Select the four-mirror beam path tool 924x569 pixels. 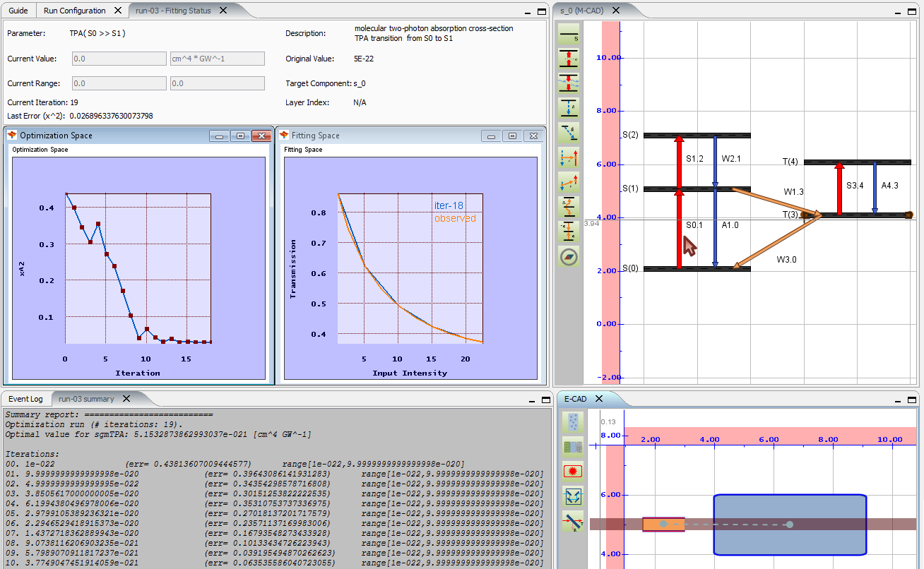(x=573, y=496)
